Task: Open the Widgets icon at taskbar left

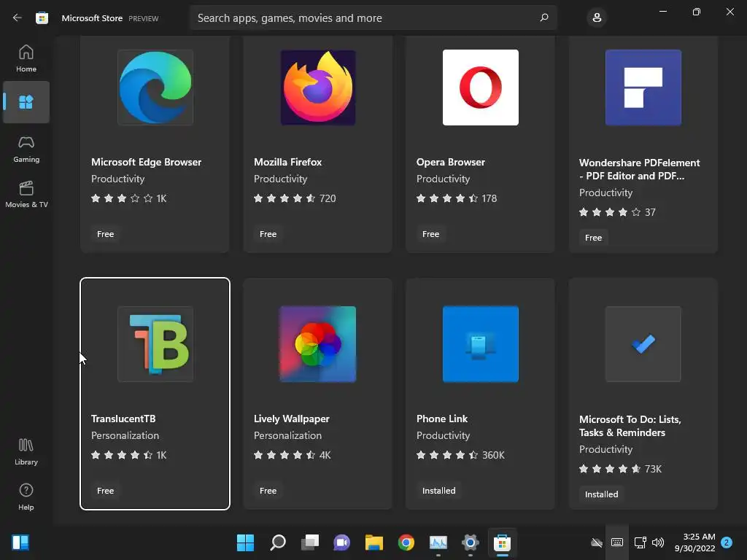Action: tap(20, 542)
